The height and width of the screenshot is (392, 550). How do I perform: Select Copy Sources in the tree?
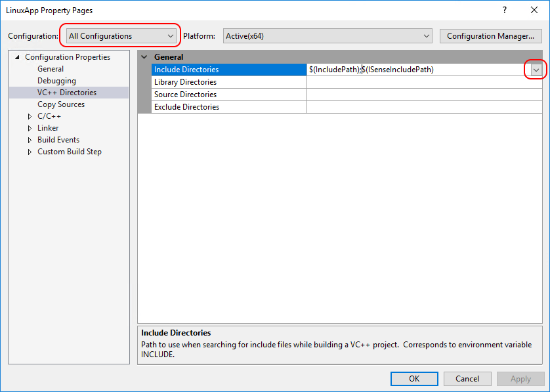tap(61, 104)
